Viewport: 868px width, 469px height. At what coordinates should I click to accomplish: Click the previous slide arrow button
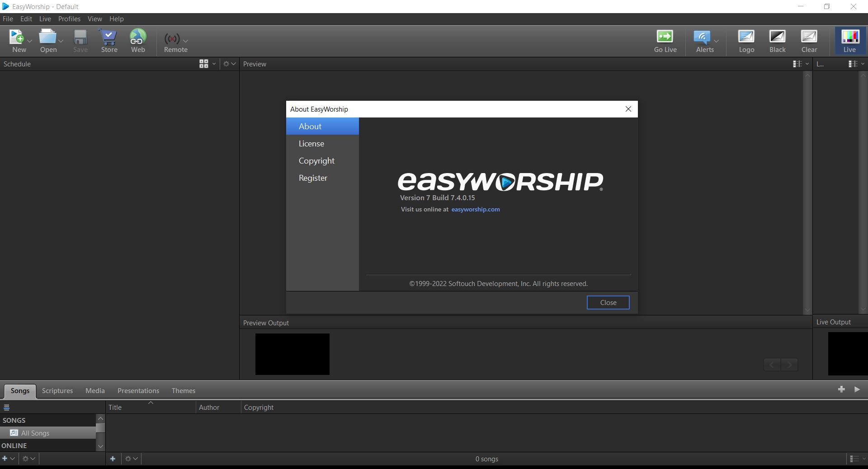[772, 365]
